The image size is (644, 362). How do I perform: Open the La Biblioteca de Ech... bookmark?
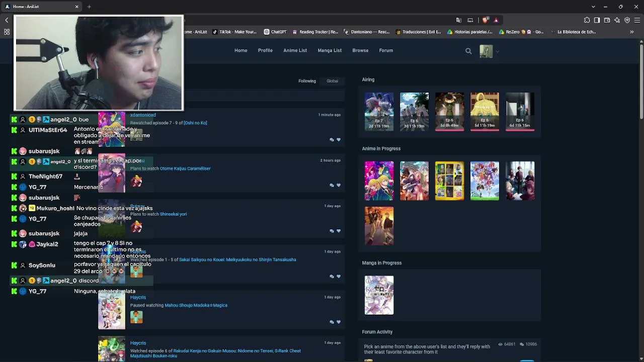tap(573, 32)
